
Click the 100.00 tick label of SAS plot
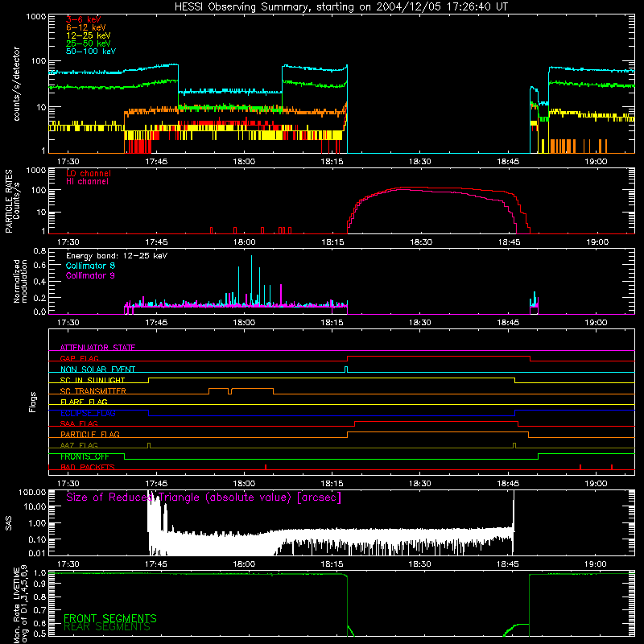[32, 493]
